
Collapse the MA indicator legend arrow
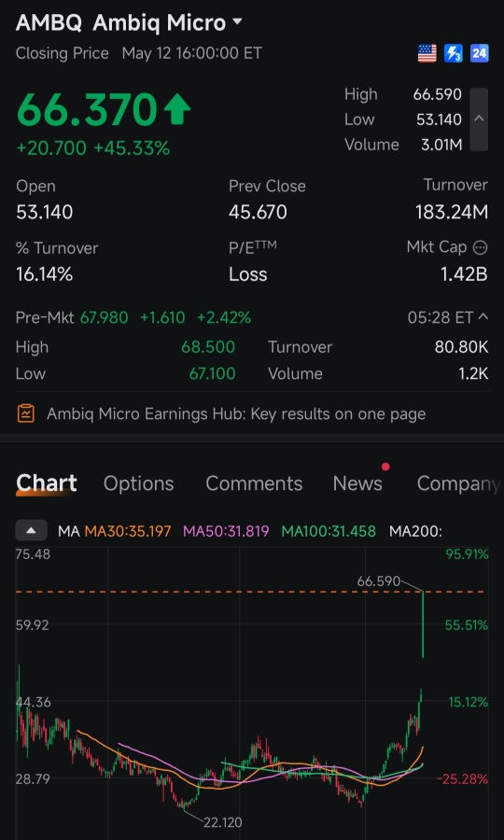point(31,531)
